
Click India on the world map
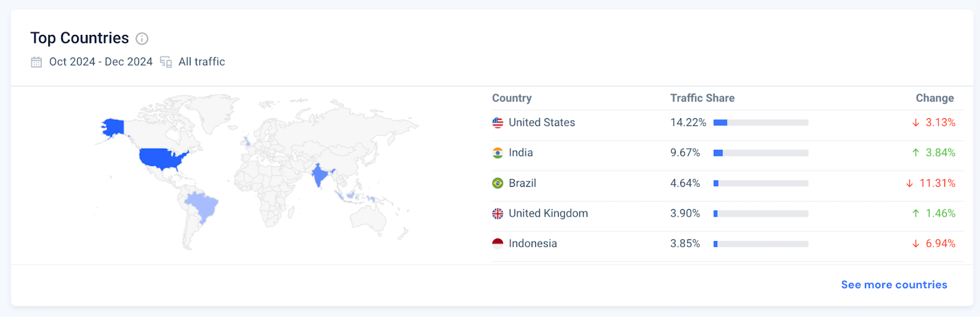[320, 175]
